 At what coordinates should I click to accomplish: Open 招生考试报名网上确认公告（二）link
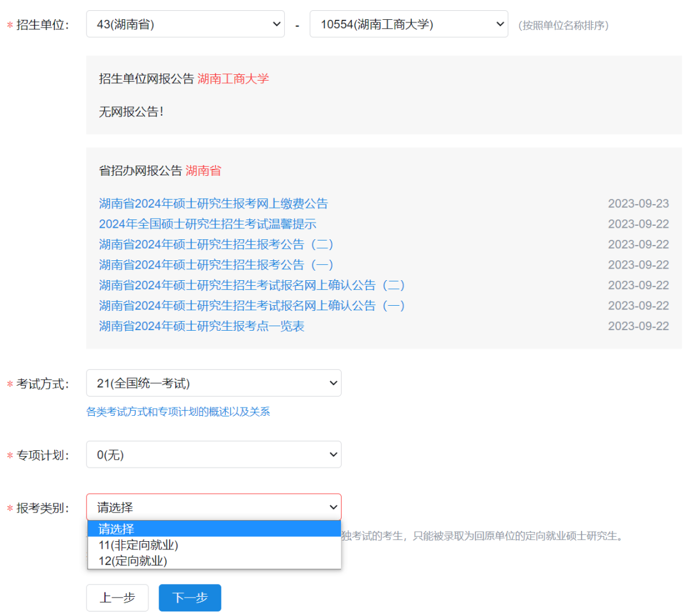252,285
